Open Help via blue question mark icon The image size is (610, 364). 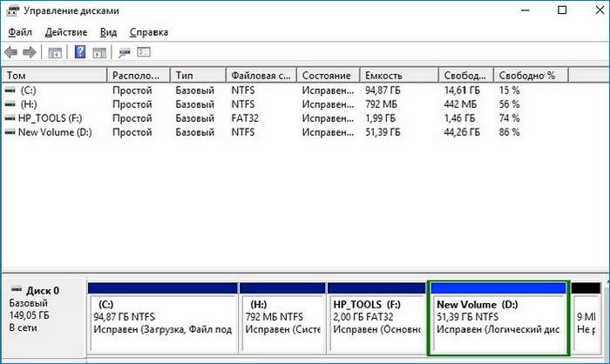coord(79,52)
